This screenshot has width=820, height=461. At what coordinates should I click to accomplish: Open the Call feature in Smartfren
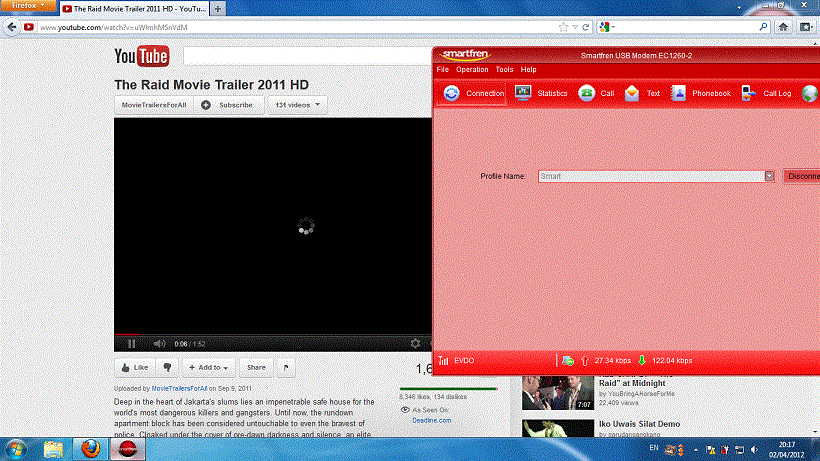coord(596,94)
